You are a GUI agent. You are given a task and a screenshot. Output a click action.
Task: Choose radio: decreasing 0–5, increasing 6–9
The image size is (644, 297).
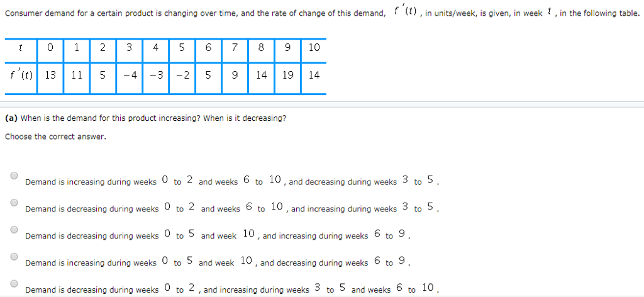(14, 230)
